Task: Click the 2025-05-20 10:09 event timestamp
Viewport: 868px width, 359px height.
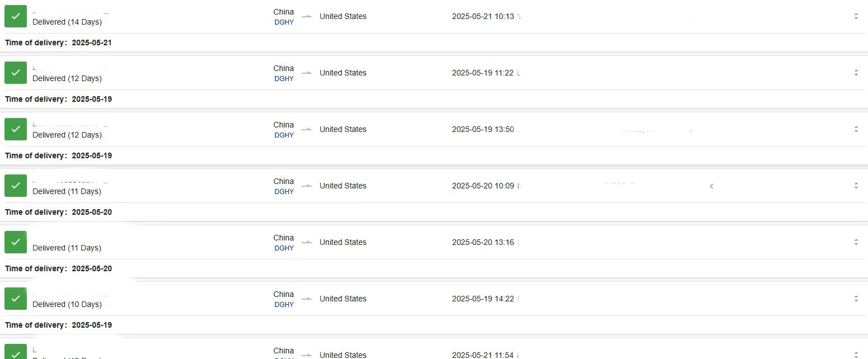Action: 483,186
